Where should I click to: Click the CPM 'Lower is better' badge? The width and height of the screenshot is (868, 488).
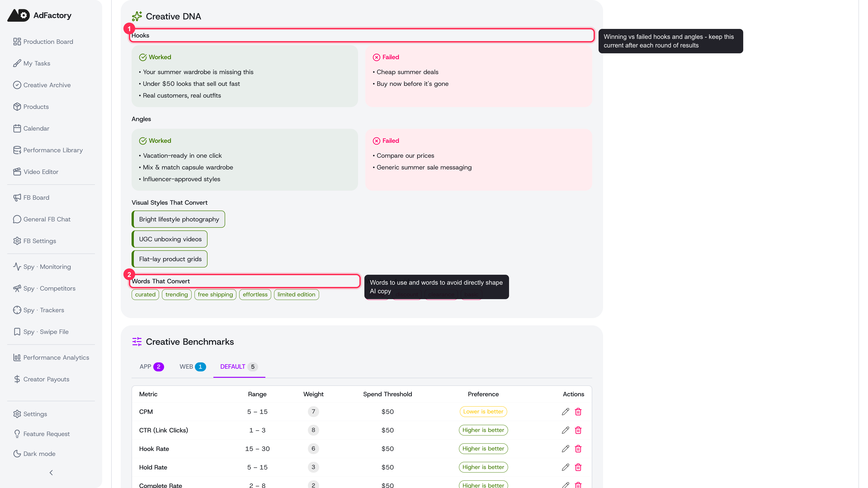[x=483, y=412]
